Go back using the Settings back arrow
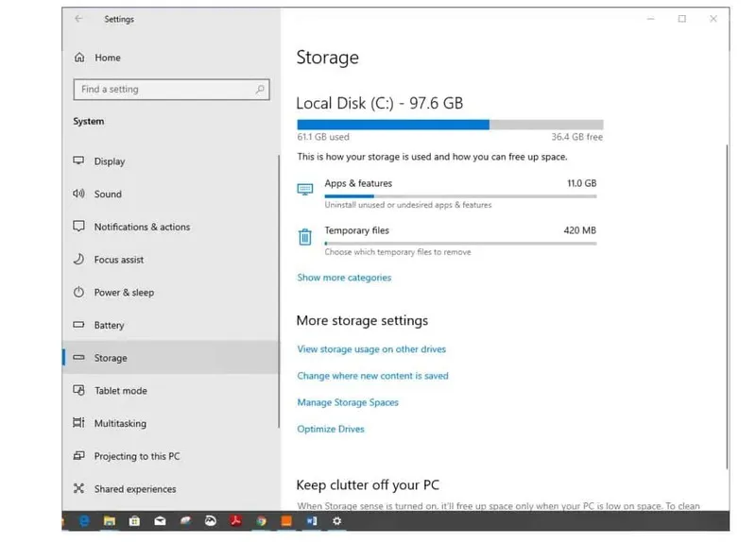The width and height of the screenshot is (756, 542). click(78, 19)
